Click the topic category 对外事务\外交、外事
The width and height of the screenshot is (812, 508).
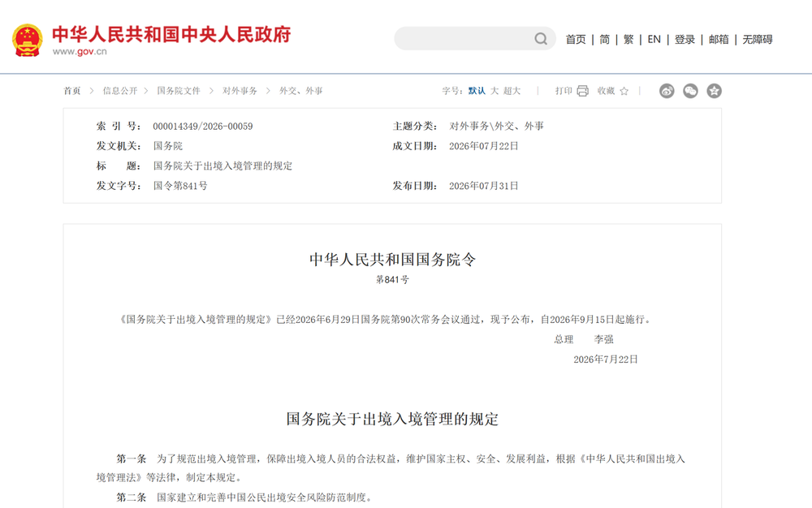[x=497, y=127]
